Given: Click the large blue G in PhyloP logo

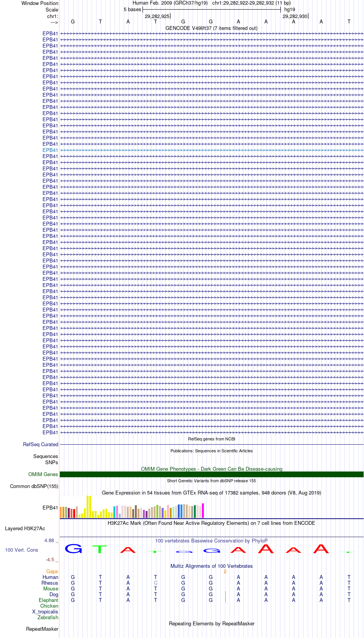Looking at the screenshot, I should (x=73, y=549).
